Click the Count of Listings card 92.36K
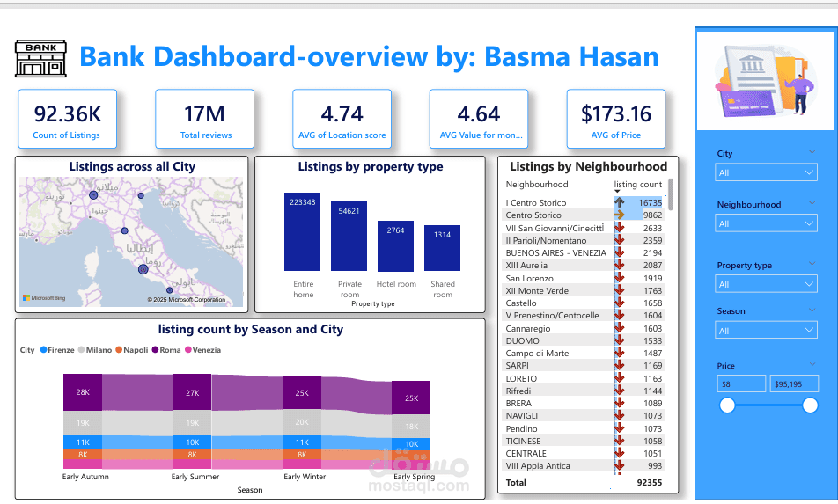The image size is (838, 504). [67, 119]
